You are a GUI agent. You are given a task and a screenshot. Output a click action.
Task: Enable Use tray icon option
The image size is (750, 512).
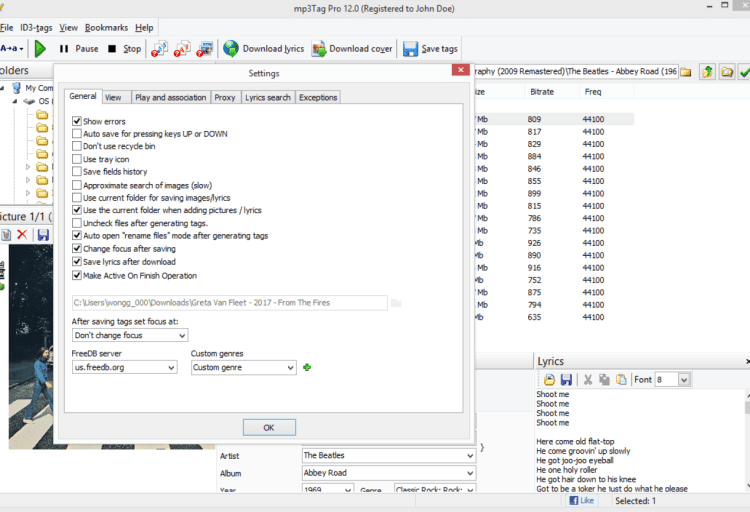77,159
